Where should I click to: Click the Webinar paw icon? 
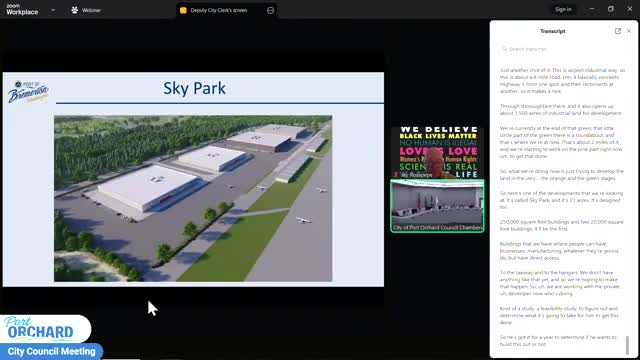click(x=75, y=10)
